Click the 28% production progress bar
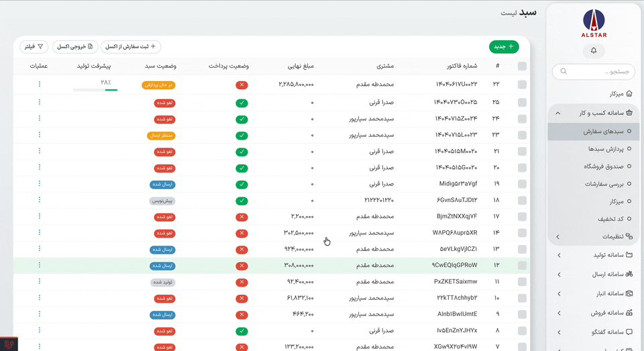 95,90
